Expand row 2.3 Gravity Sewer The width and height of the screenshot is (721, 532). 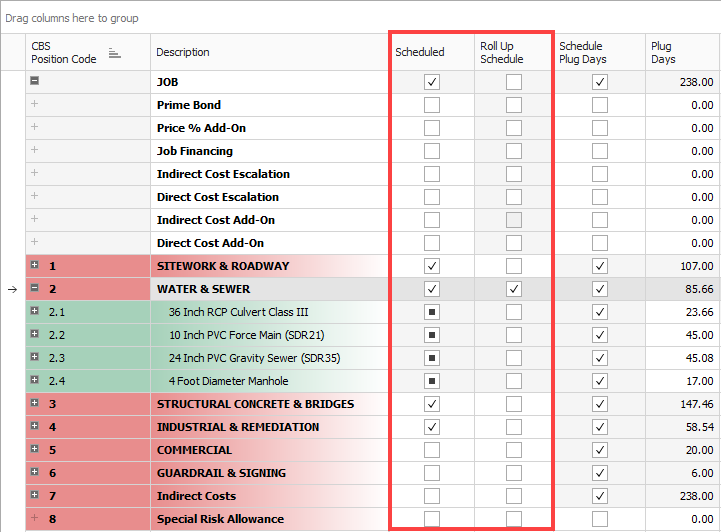tap(35, 358)
